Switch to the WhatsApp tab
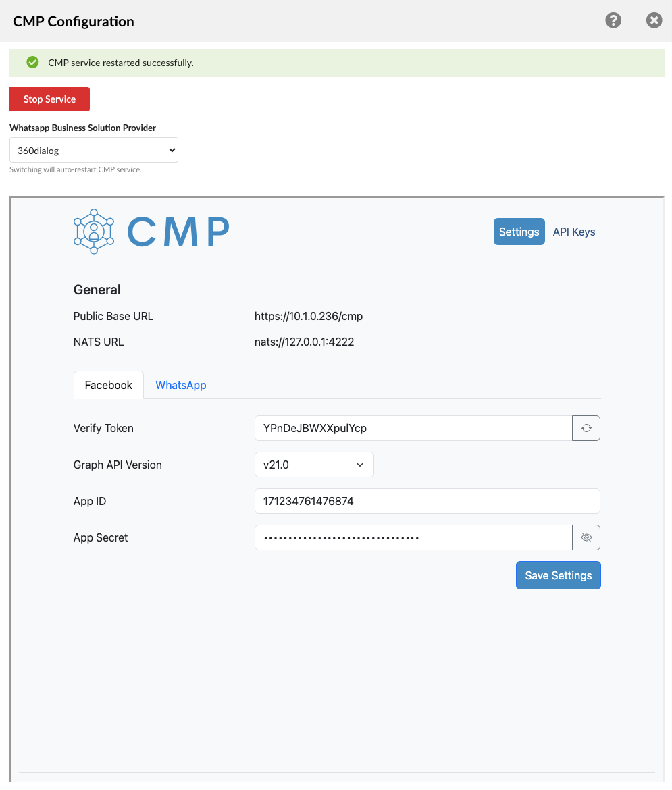Image resolution: width=672 pixels, height=790 pixels. [180, 385]
